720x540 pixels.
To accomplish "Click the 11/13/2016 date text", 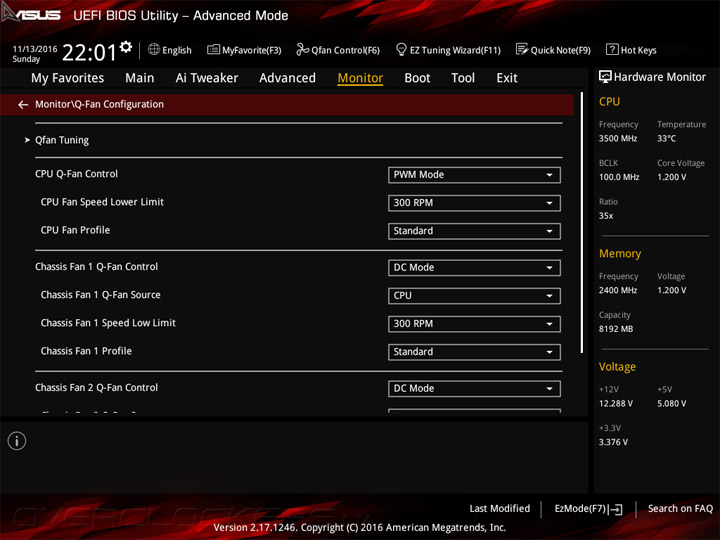I will (x=35, y=49).
